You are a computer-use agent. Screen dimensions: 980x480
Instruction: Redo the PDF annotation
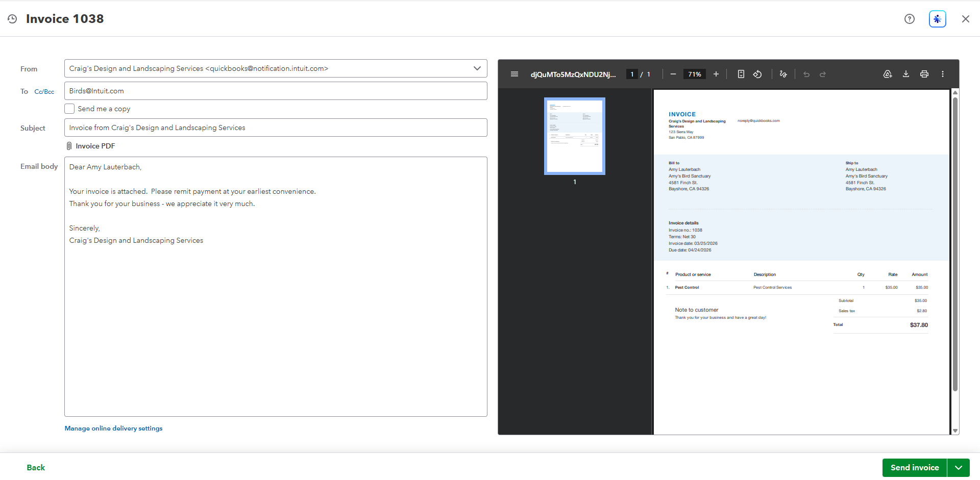coord(823,74)
